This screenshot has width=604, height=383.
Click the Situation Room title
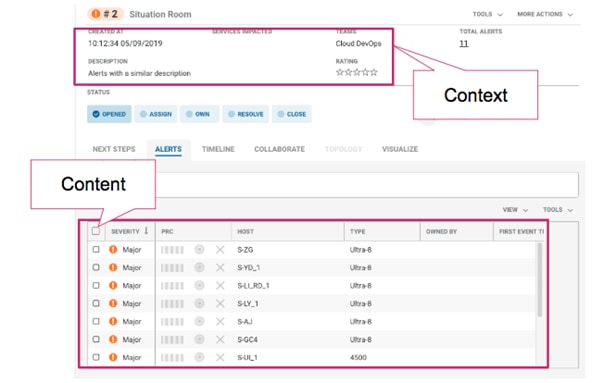coord(160,14)
